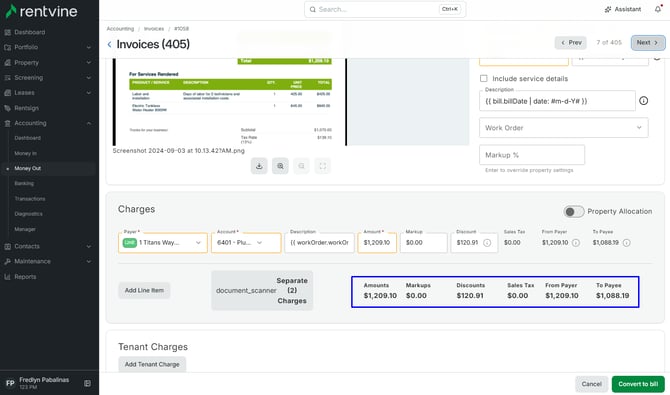Check Include service details

coord(484,79)
